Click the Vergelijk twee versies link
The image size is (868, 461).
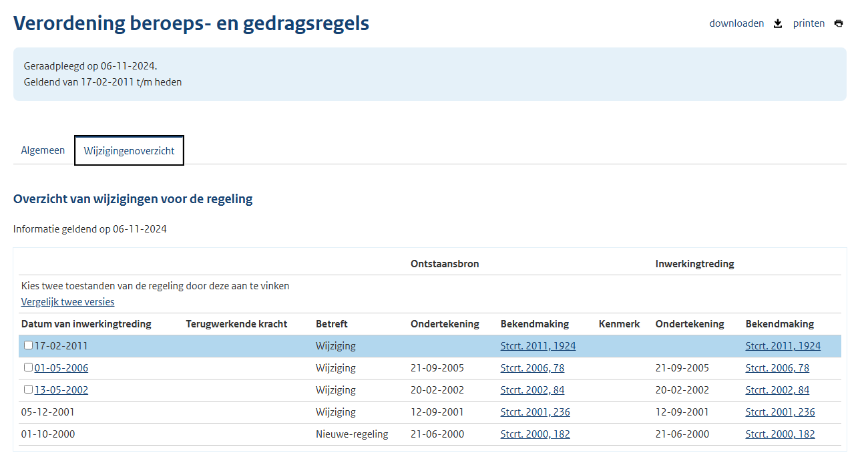(67, 302)
